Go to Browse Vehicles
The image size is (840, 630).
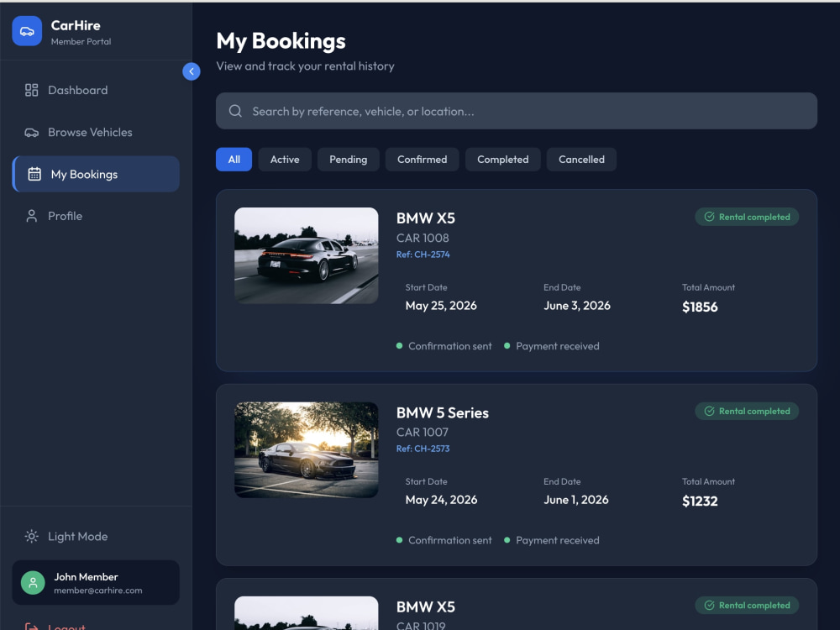pos(96,133)
